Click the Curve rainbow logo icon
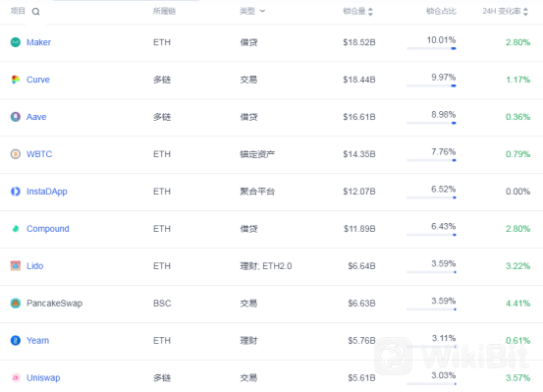The width and height of the screenshot is (543, 392). (16, 80)
